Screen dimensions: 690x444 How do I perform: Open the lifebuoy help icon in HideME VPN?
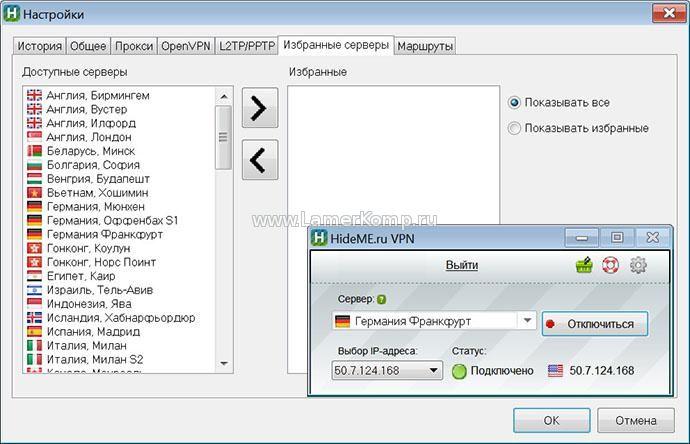(610, 265)
